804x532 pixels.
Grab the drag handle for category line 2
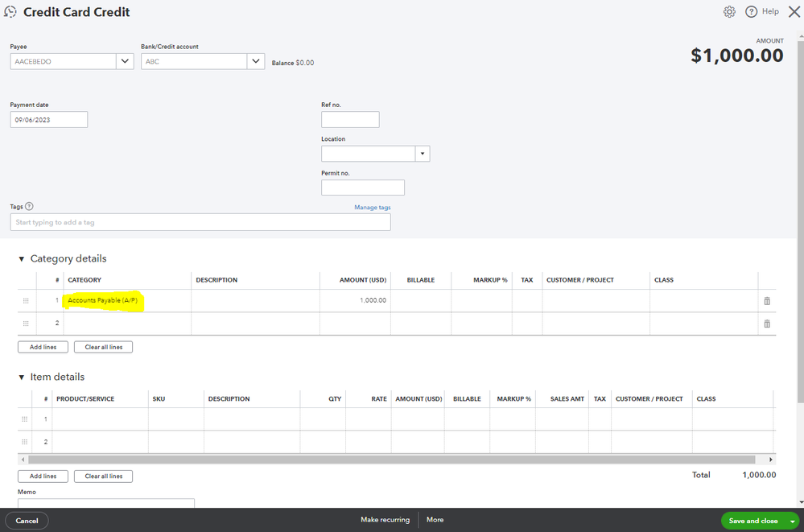pos(26,324)
